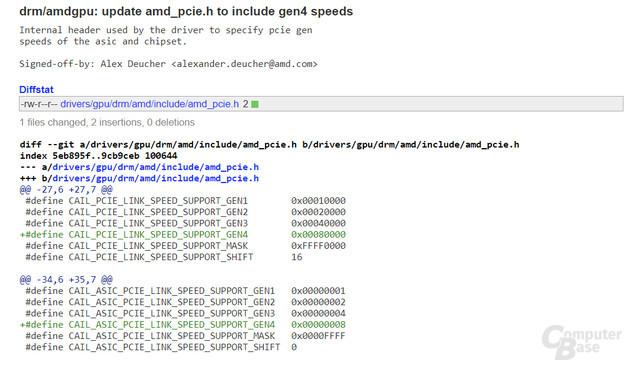Screen dimensions: 630x368
Task: Open amd_pcie.h file link in diffstat row
Action: point(149,104)
